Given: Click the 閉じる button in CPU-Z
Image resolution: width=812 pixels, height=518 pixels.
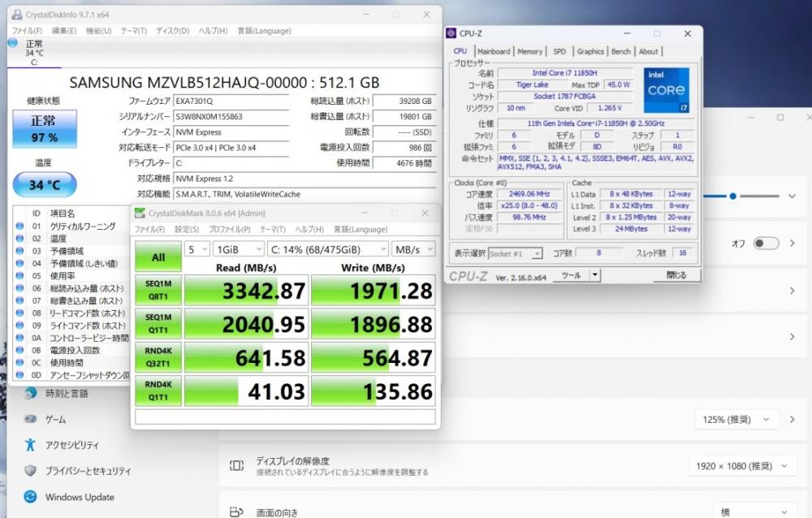Looking at the screenshot, I should (x=676, y=275).
